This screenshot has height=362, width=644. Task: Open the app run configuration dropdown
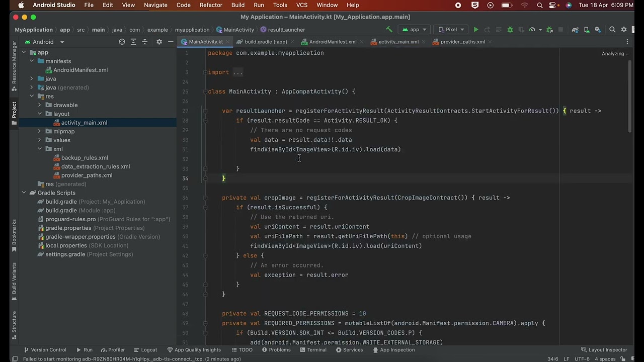(x=414, y=30)
